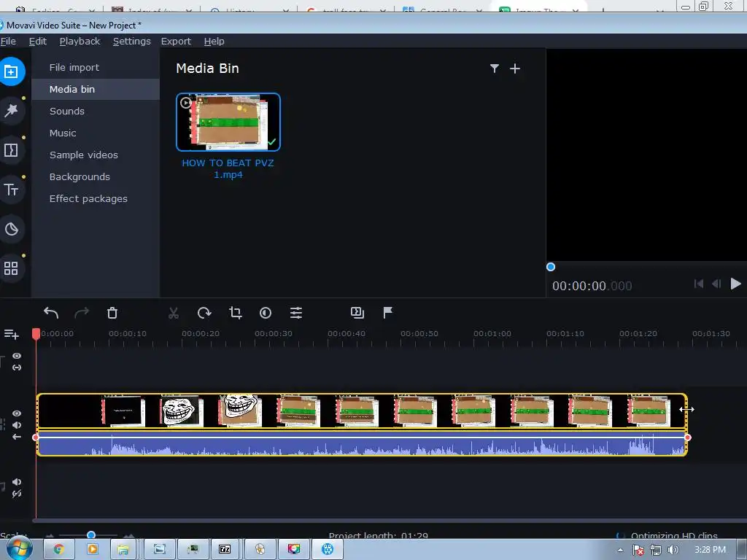747x560 pixels.
Task: Step back one frame in preview
Action: click(716, 284)
